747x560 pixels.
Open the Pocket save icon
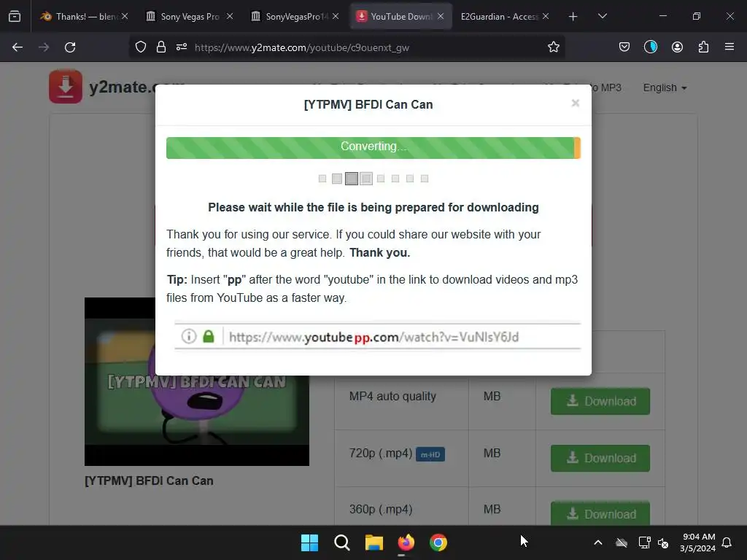pyautogui.click(x=624, y=47)
